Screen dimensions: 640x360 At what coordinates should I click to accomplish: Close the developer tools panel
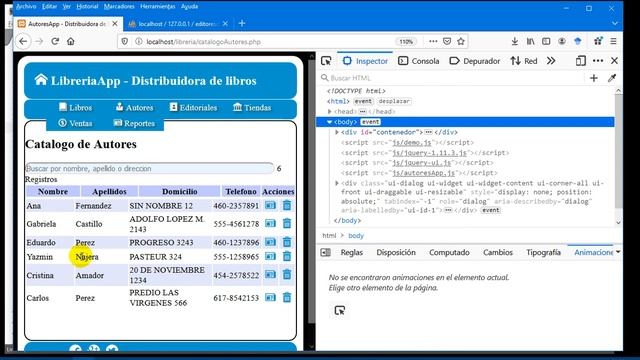point(614,61)
